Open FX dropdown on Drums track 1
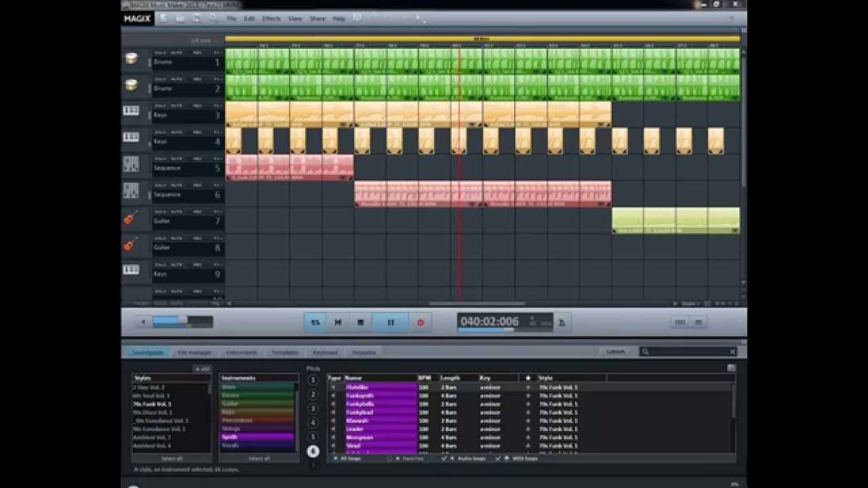868x488 pixels. pos(218,52)
